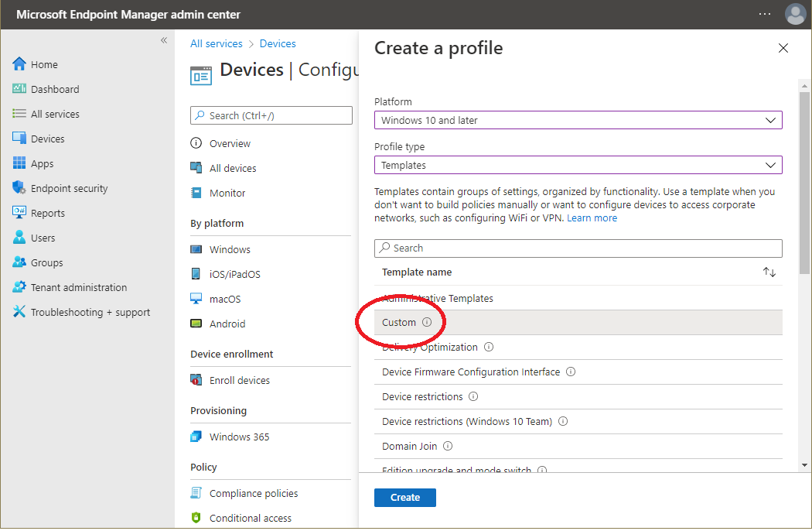812x531 pixels.
Task: Select Endpoint security in the sidebar
Action: click(x=70, y=188)
